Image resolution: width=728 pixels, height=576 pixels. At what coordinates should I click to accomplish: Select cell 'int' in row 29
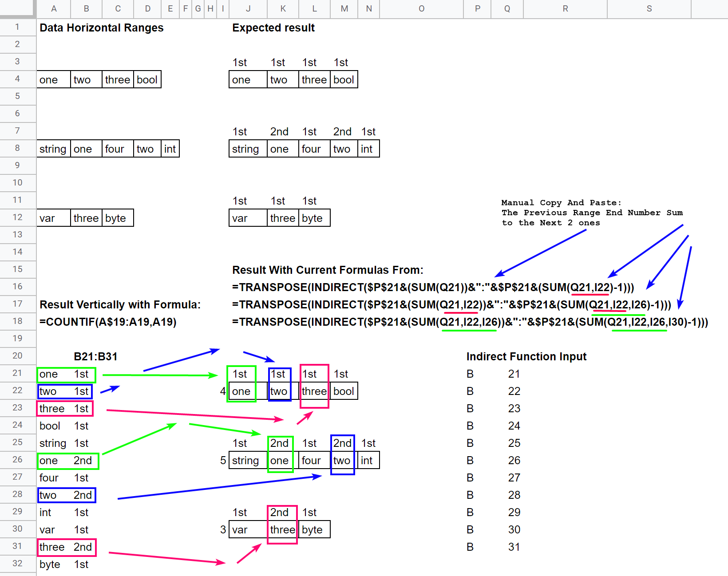[x=54, y=513]
